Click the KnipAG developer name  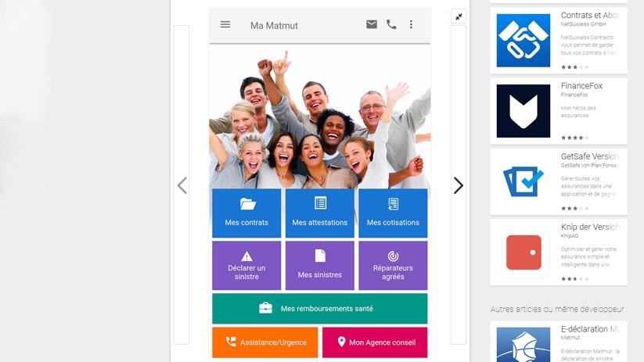tap(570, 236)
